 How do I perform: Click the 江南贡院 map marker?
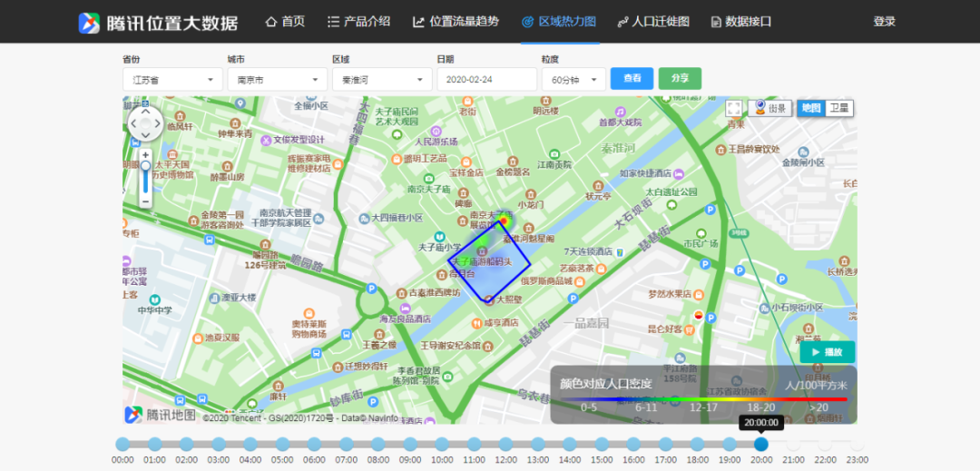[554, 153]
